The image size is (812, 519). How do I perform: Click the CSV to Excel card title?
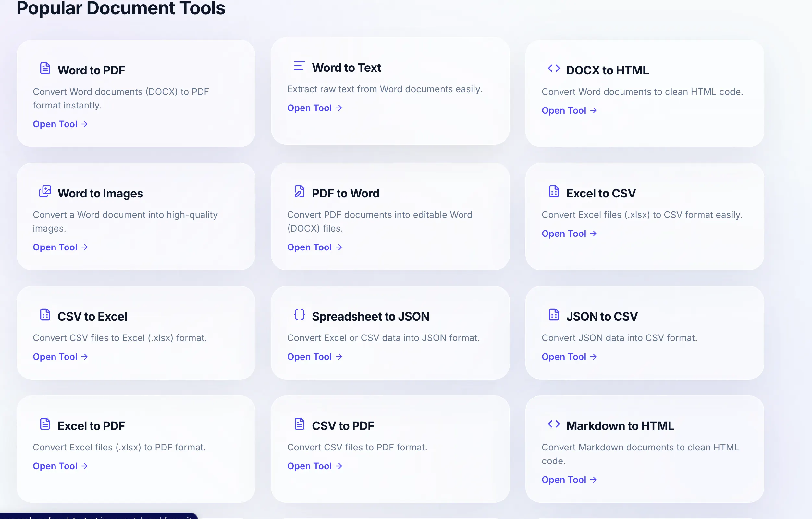[x=92, y=317]
